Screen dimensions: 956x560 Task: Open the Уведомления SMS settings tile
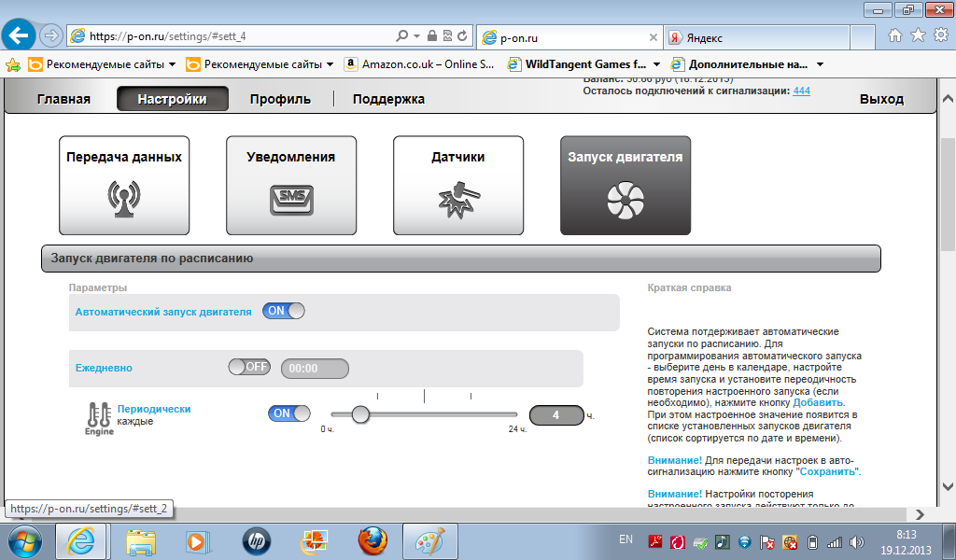(290, 185)
